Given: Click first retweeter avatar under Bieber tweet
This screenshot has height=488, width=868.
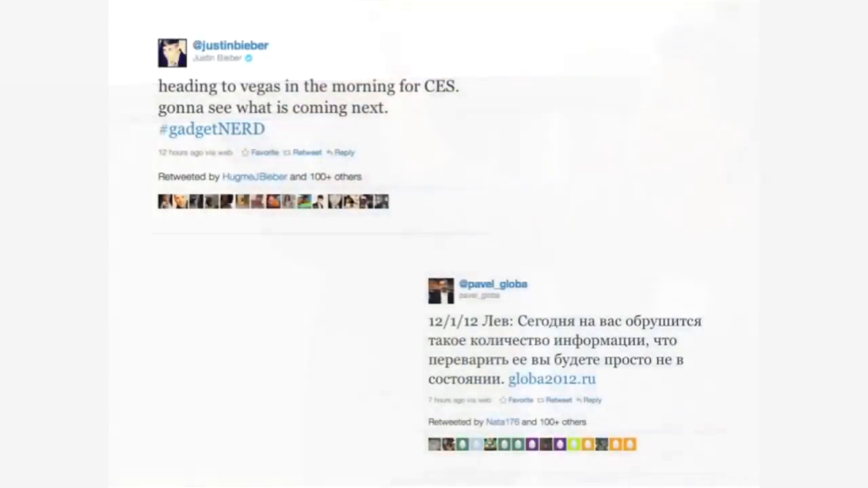Looking at the screenshot, I should [165, 202].
